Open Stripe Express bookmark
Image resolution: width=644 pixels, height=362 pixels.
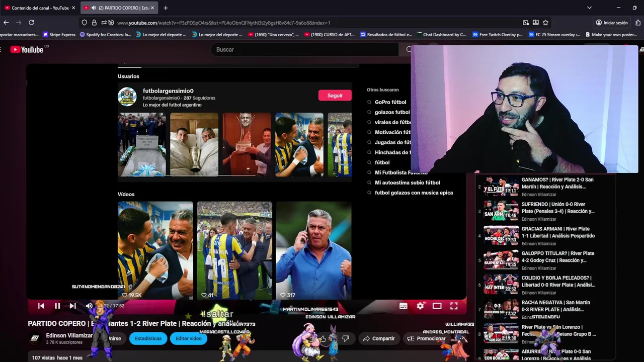pos(59,35)
